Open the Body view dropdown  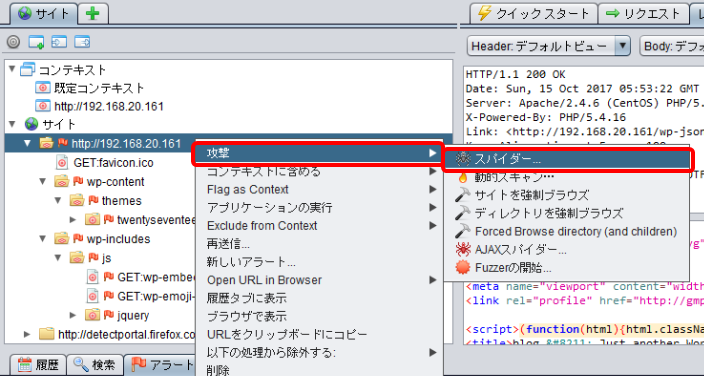[672, 46]
